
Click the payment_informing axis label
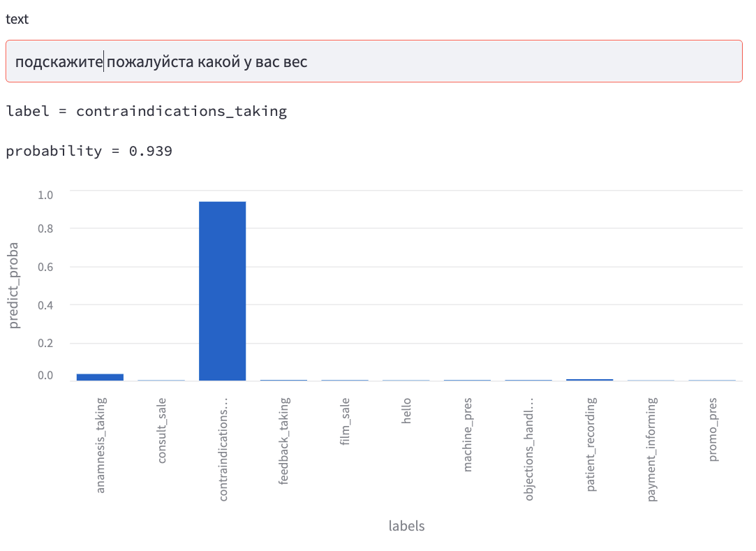(651, 450)
